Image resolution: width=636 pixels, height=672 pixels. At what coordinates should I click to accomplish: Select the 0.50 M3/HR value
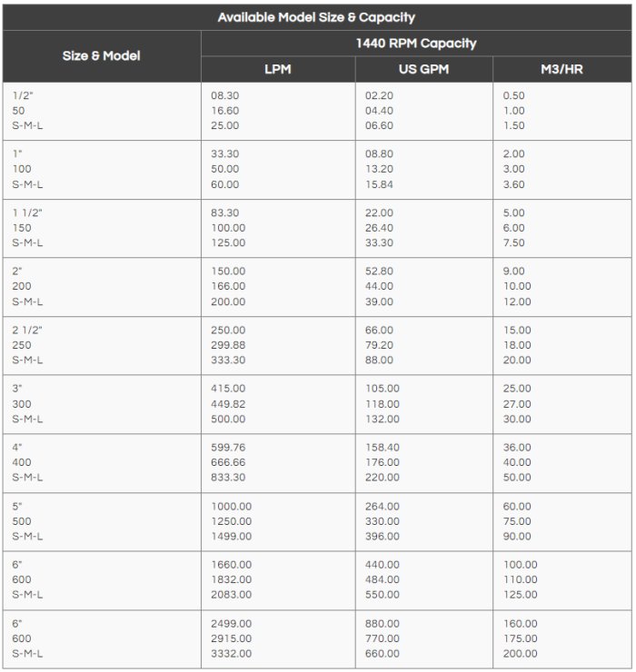click(514, 95)
